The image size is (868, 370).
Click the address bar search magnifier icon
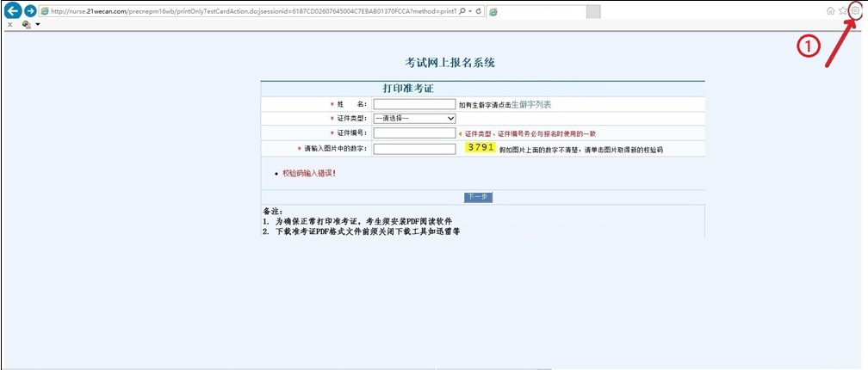(462, 11)
